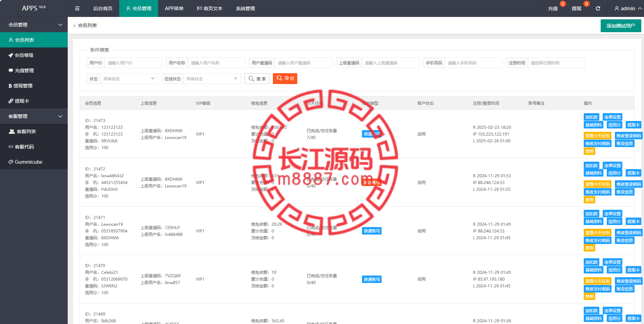Click 禁用 for user 21472

point(589,200)
